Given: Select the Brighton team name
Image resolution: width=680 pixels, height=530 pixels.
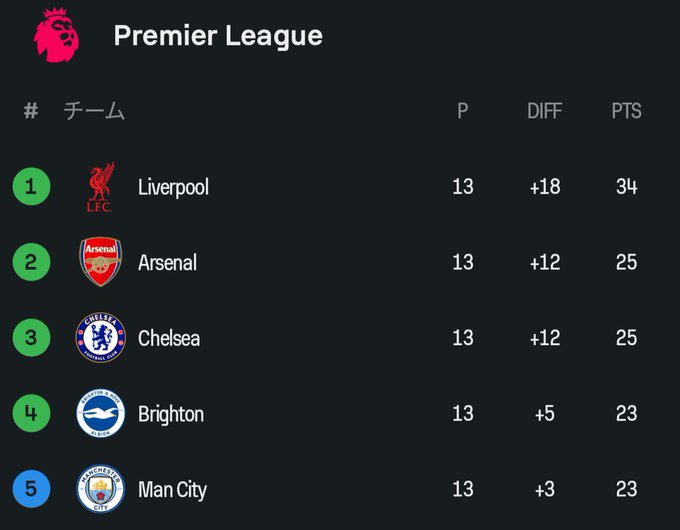Looking at the screenshot, I should 171,414.
